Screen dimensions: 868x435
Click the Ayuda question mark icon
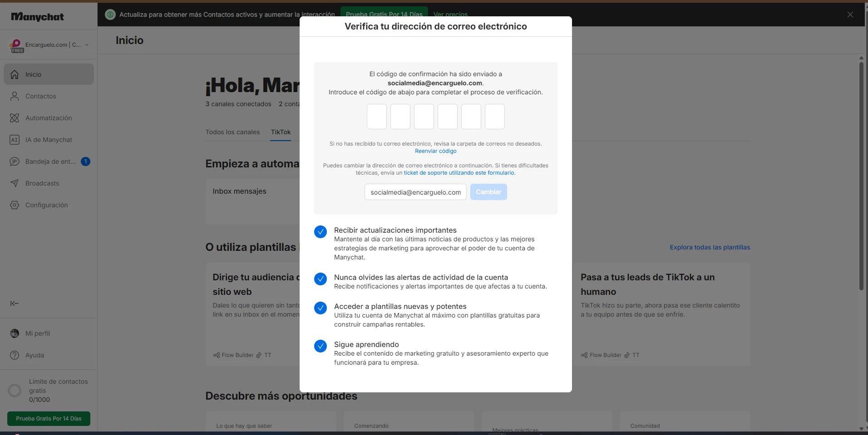(x=15, y=355)
